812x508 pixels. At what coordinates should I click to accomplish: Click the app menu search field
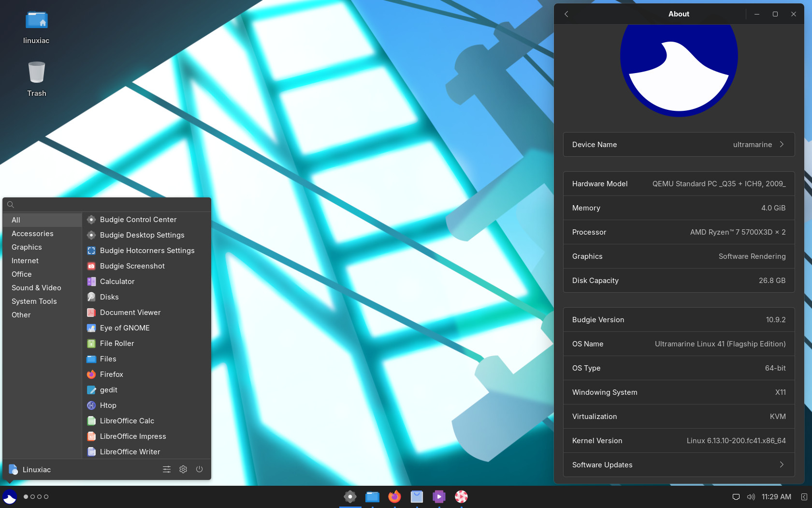pos(107,205)
